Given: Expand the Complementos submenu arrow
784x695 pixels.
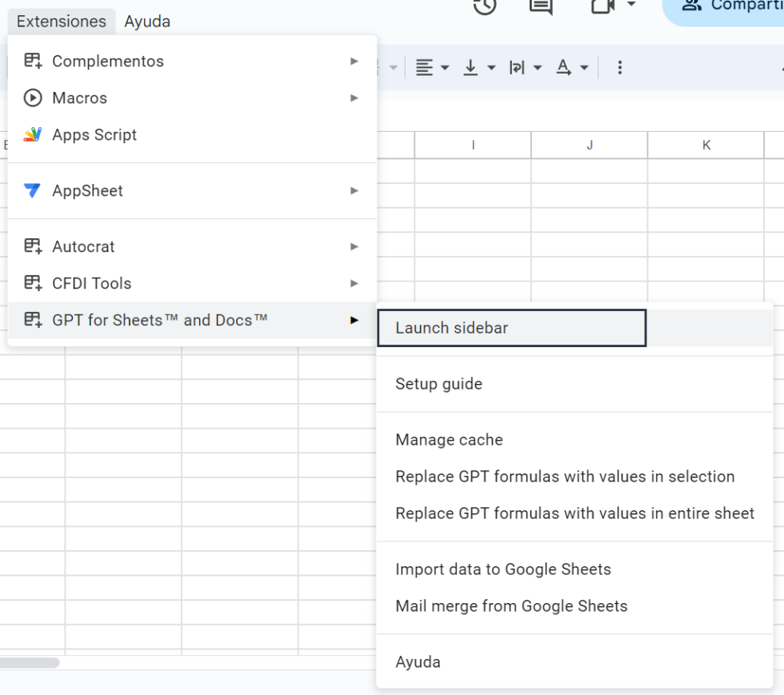Looking at the screenshot, I should pyautogui.click(x=354, y=61).
